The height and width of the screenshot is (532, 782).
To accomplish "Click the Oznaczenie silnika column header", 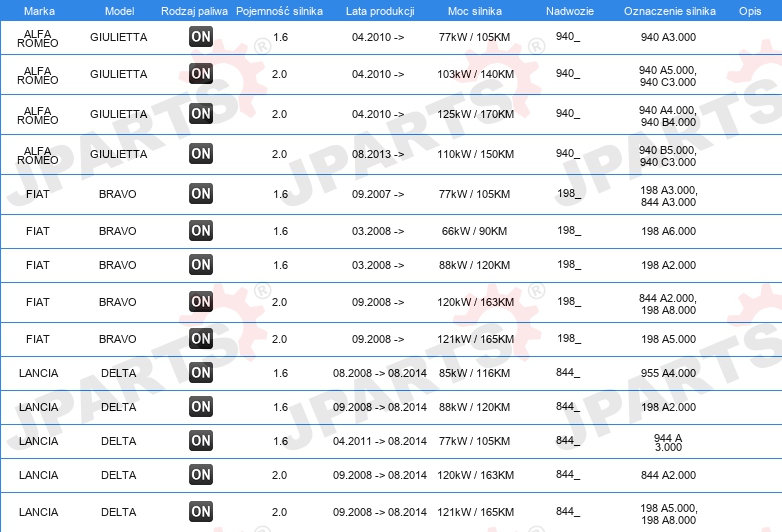I will click(670, 11).
